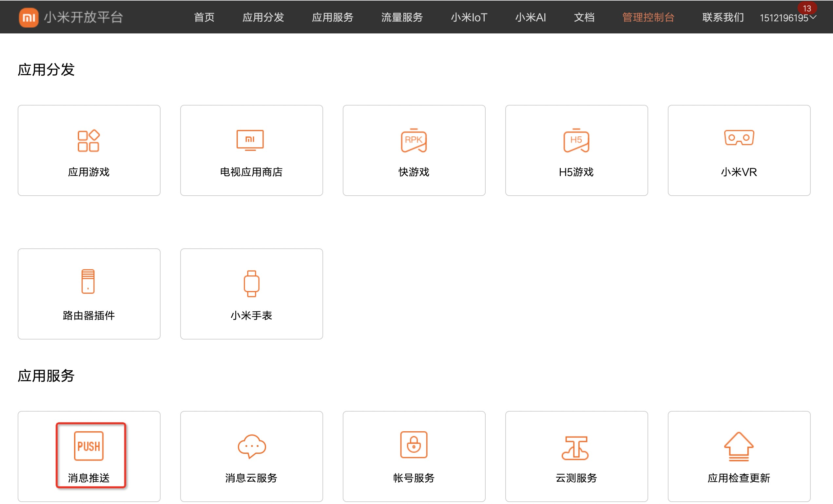Click the 应用检查更新 label
This screenshot has height=504, width=833.
[739, 478]
